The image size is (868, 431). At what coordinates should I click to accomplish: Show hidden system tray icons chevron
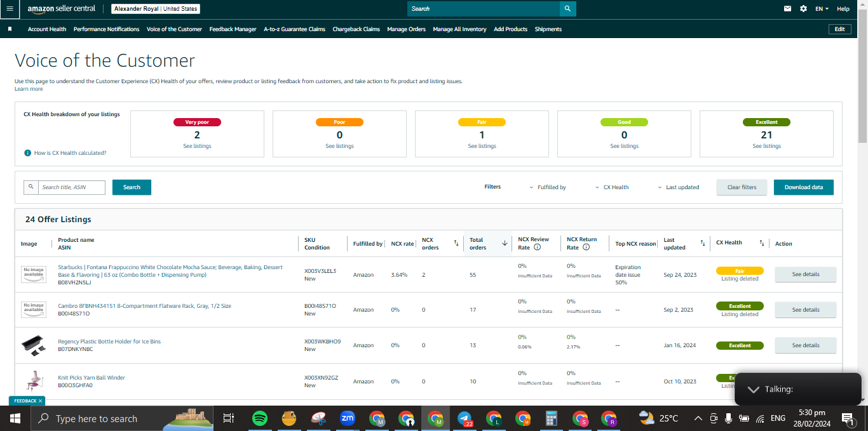[698, 418]
